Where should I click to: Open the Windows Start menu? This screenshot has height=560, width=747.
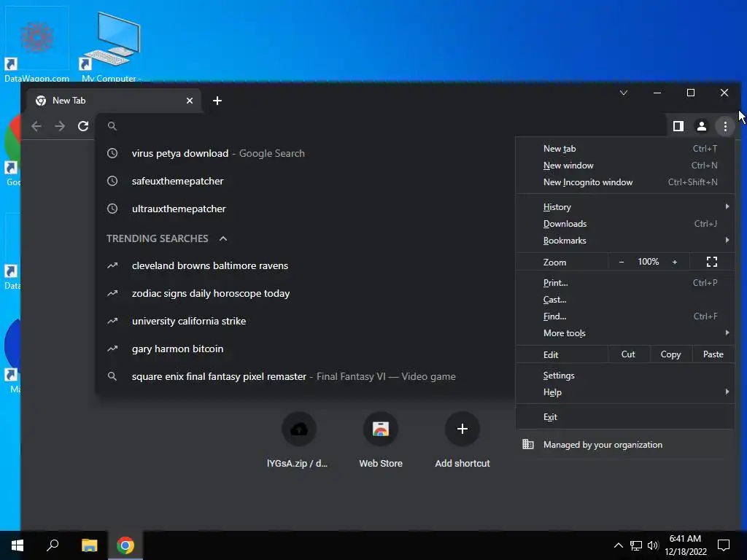pyautogui.click(x=18, y=545)
